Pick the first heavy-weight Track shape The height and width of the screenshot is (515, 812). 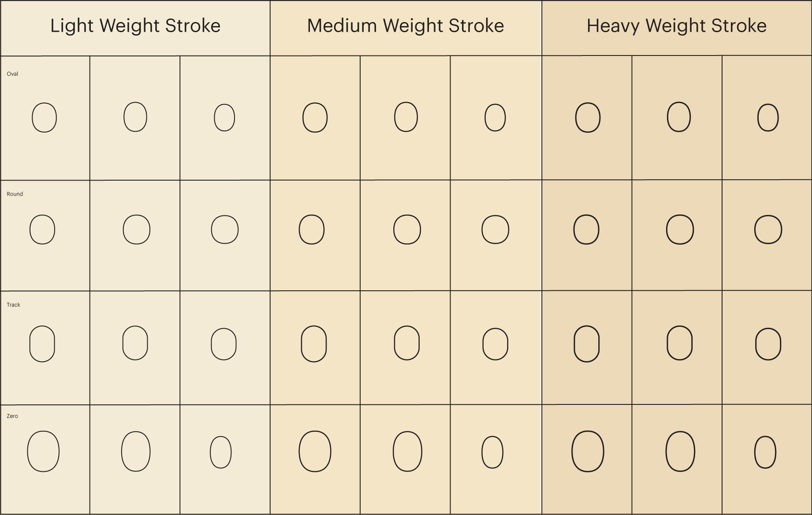coord(587,344)
